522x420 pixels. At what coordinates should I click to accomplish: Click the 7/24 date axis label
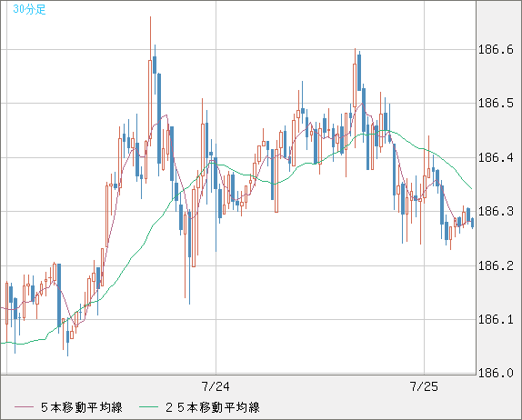point(216,386)
